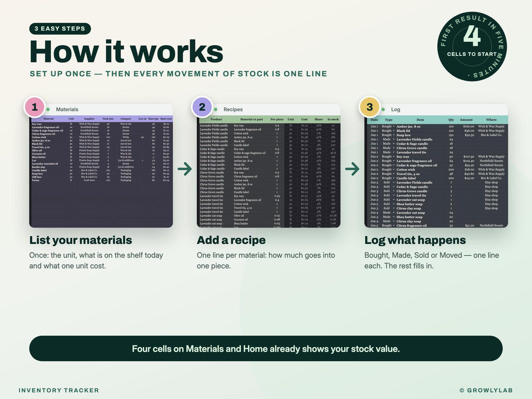Select the Start qty column header
Image resolution: width=532 pixels, height=399 pixels.
point(153,119)
